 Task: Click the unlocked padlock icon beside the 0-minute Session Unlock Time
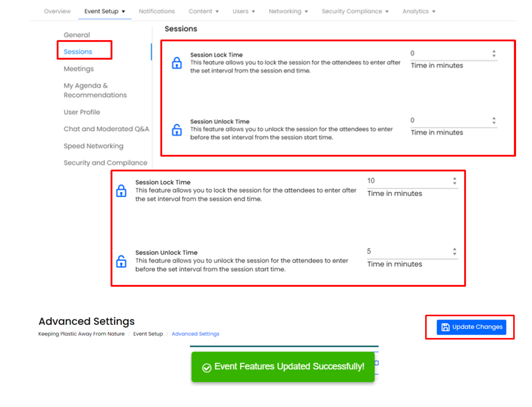177,130
